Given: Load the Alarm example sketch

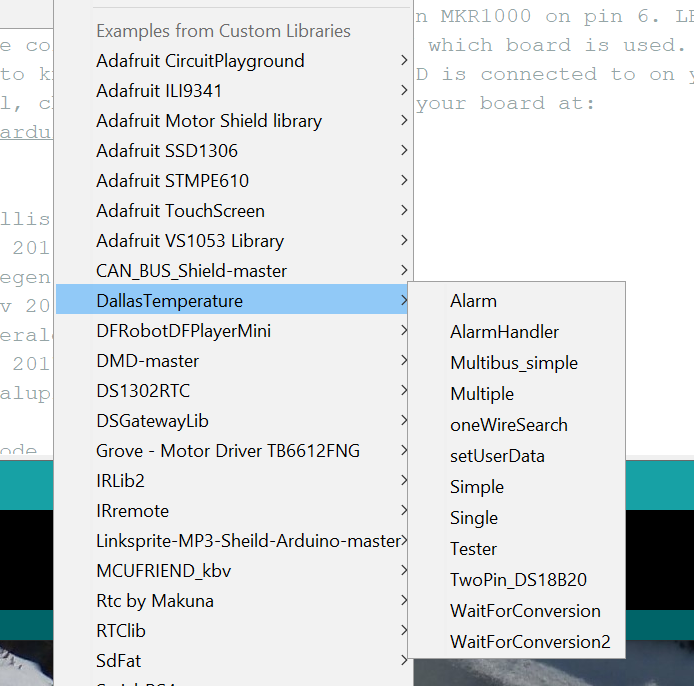Looking at the screenshot, I should tap(517, 301).
